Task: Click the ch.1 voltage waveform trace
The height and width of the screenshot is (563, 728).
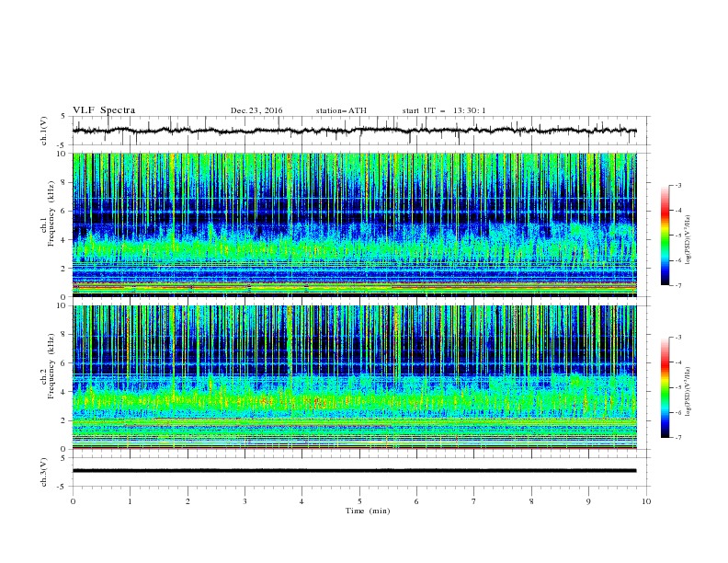Action: pyautogui.click(x=354, y=131)
